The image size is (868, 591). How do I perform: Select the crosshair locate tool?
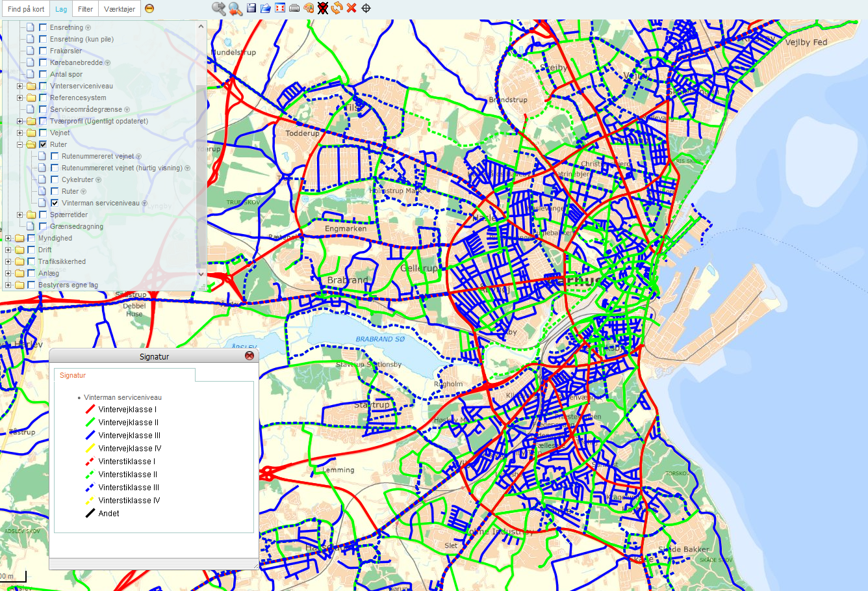pyautogui.click(x=366, y=8)
